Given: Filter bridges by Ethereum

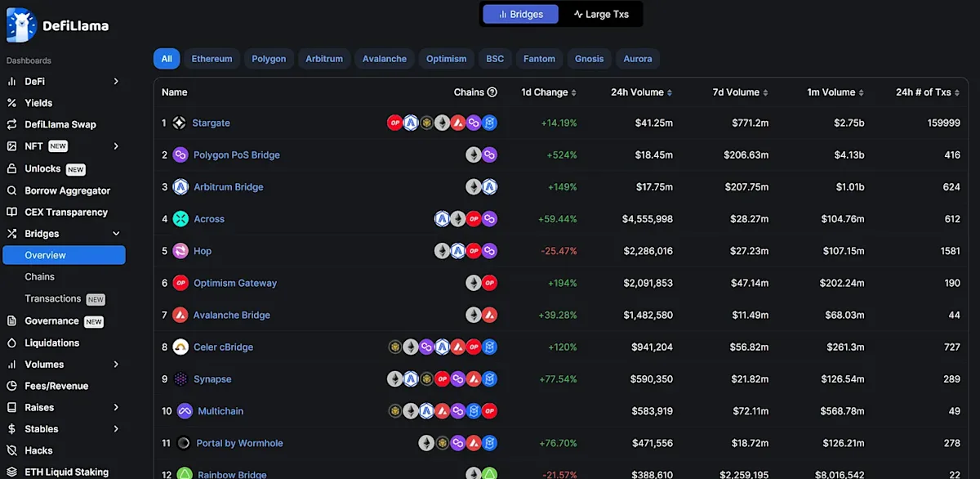Looking at the screenshot, I should (212, 59).
